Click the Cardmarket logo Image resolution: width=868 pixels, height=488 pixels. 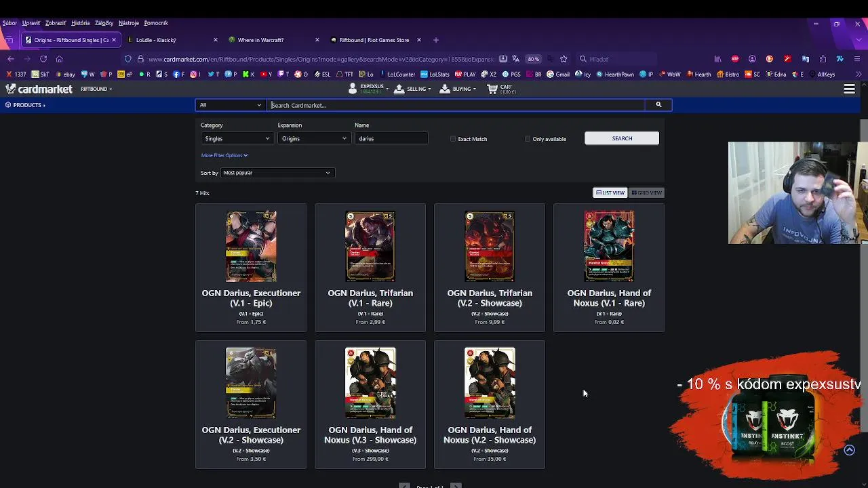tap(39, 89)
